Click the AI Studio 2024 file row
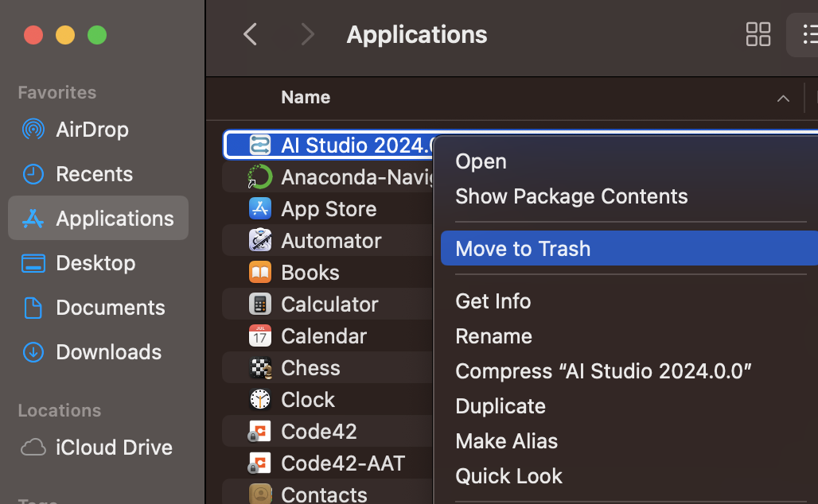This screenshot has width=818, height=504. click(x=342, y=145)
